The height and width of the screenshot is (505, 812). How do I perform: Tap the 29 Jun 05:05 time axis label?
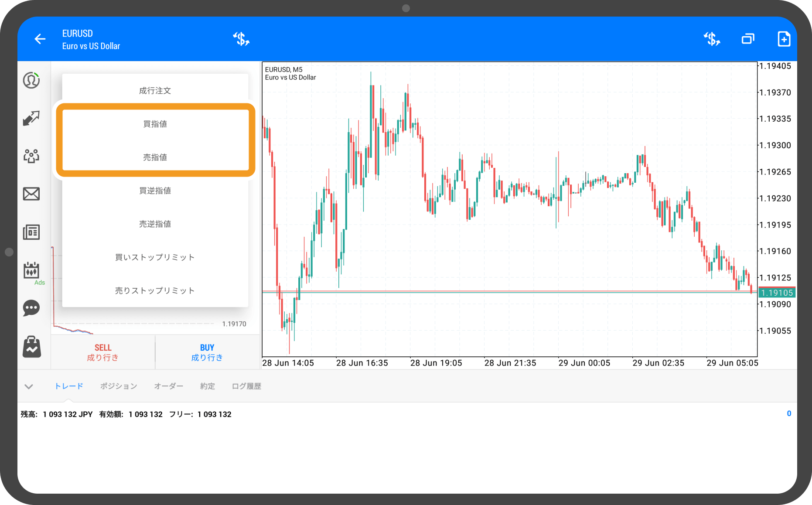point(733,363)
